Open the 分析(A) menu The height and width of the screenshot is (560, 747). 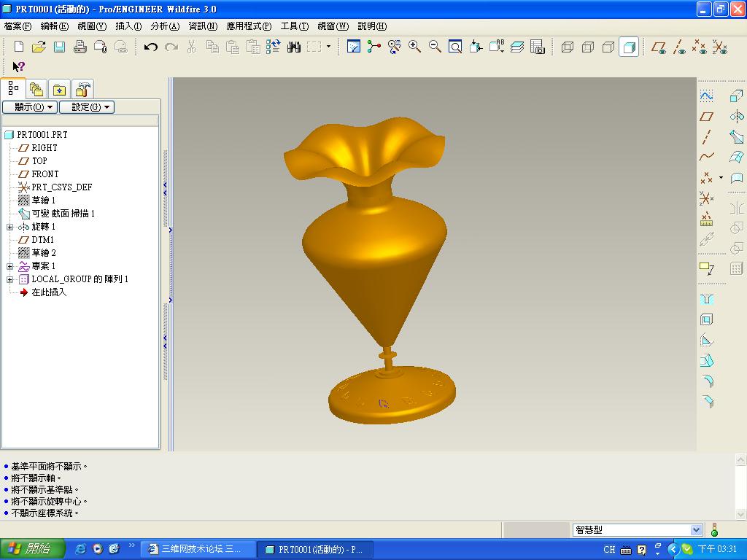pos(165,26)
